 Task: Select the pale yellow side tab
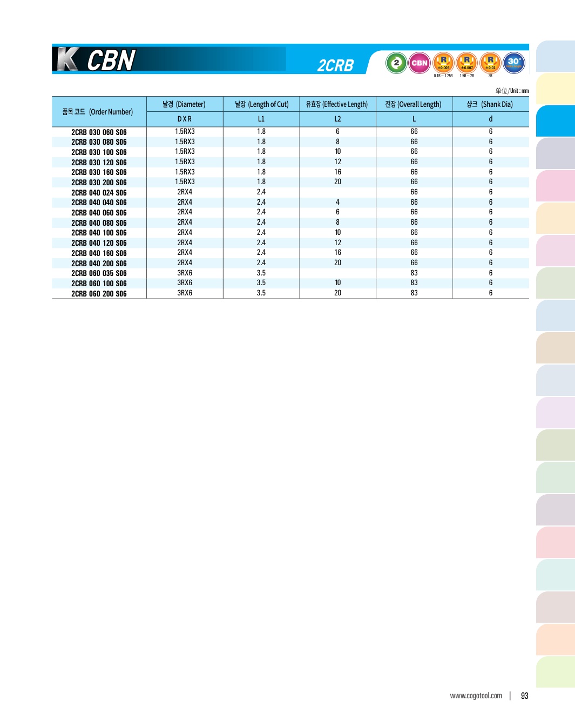tap(556, 89)
